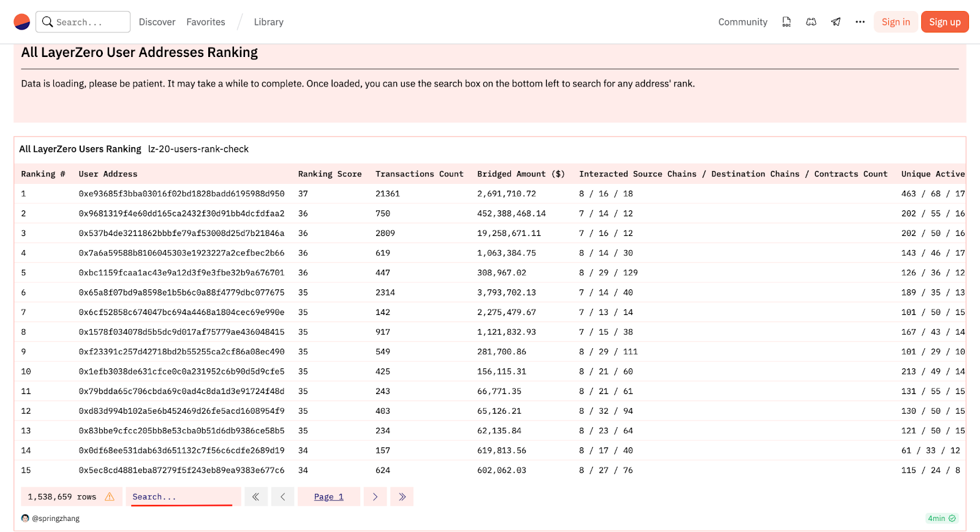Open the All LayerZero Users Ranking title
Image resolution: width=980 pixels, height=532 pixels.
(x=80, y=149)
